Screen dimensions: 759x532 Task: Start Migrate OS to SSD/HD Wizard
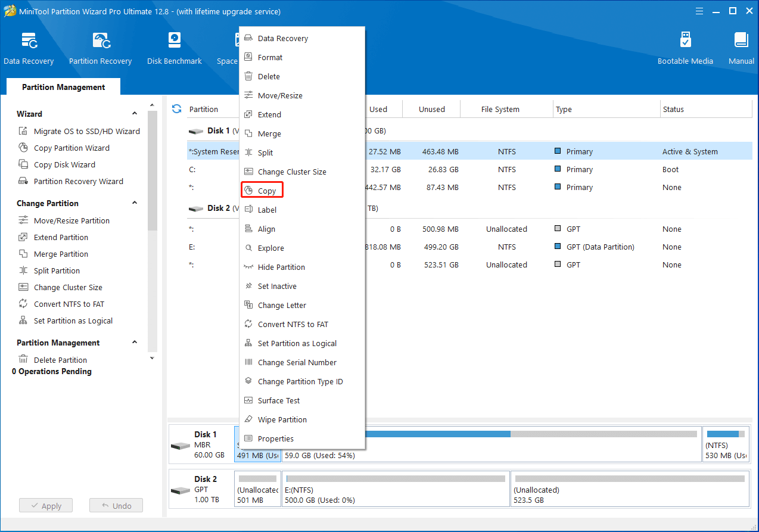coord(86,131)
